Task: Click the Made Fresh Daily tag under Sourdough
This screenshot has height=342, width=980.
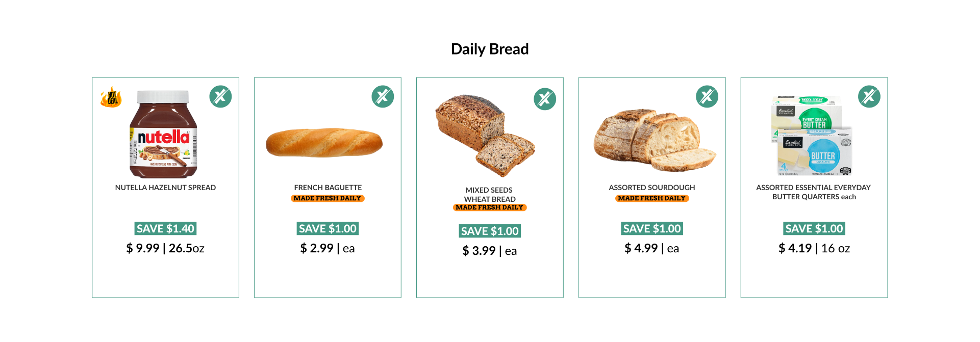Action: [652, 198]
